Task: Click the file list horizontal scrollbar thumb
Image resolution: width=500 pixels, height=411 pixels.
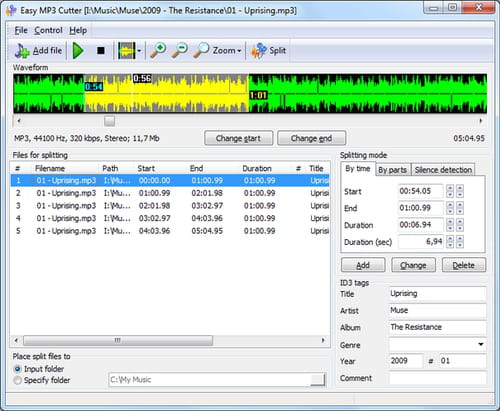Action: coord(118,340)
